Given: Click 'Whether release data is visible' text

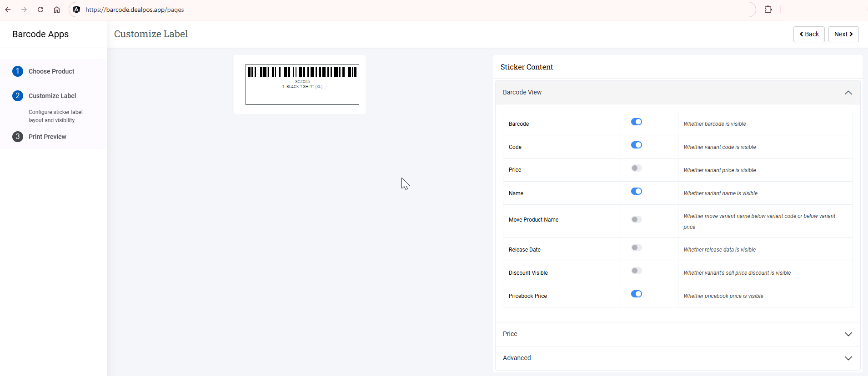Looking at the screenshot, I should [720, 250].
